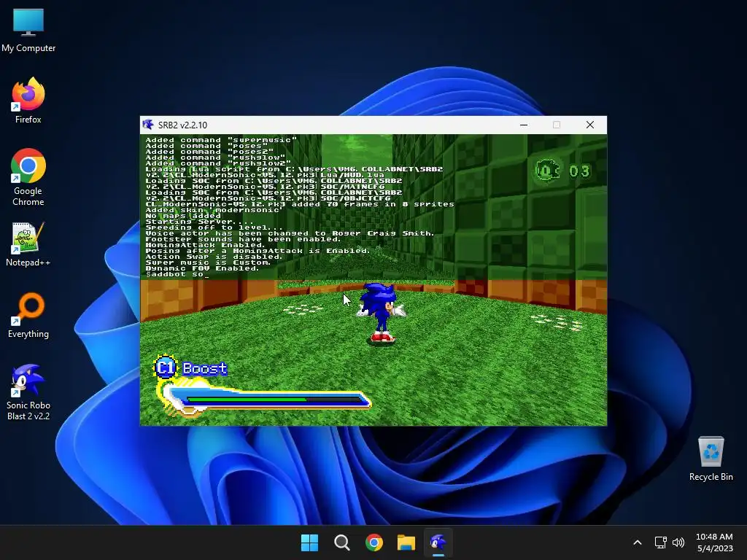Open the Notepad++ desktop shortcut
Screen dimensions: 747x560
pos(28,244)
